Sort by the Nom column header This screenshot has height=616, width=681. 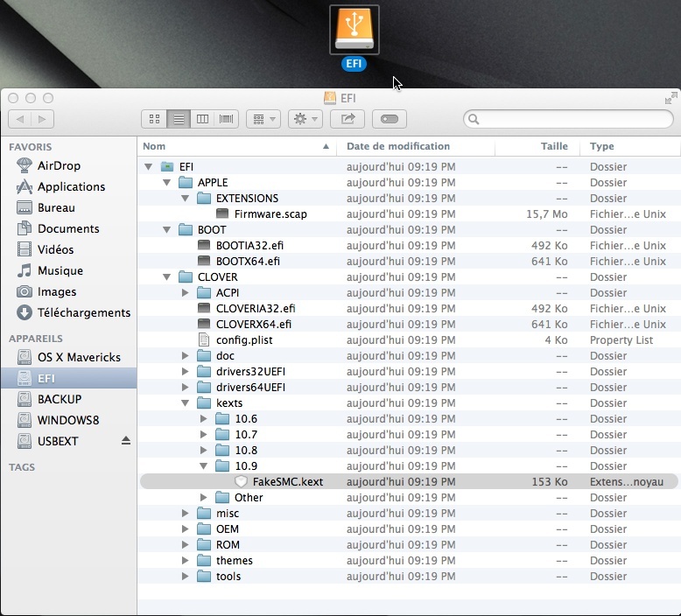(237, 146)
